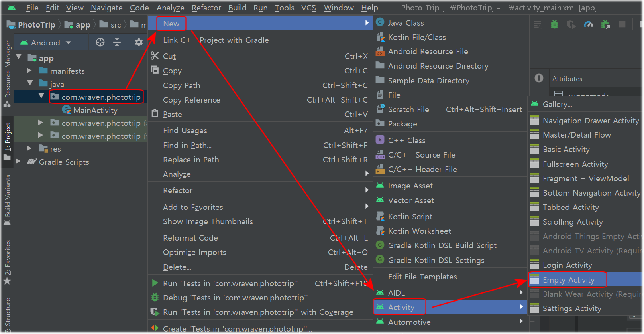Click the Scratch File icon
Image resolution: width=644 pixels, height=334 pixels.
point(380,109)
